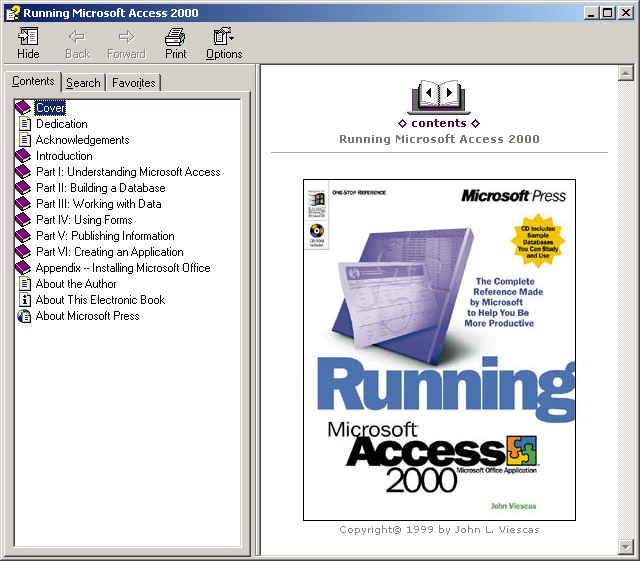Viewport: 640px width, 561px height.
Task: Click book icon for Part I
Action: click(23, 171)
